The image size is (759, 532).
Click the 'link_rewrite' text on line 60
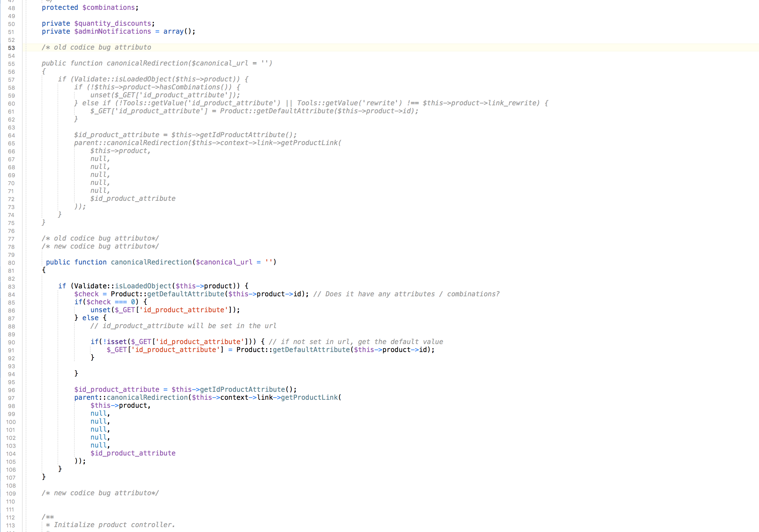pos(513,103)
